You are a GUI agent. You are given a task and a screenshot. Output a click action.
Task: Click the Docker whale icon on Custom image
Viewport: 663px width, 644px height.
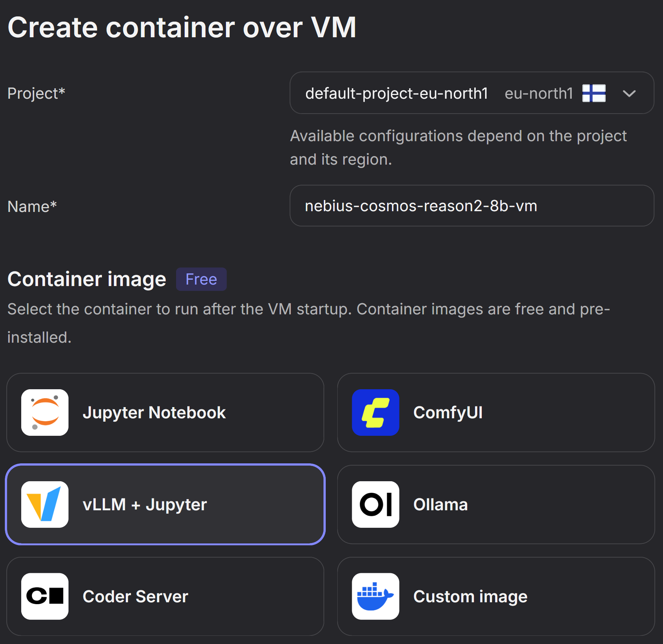coord(375,596)
